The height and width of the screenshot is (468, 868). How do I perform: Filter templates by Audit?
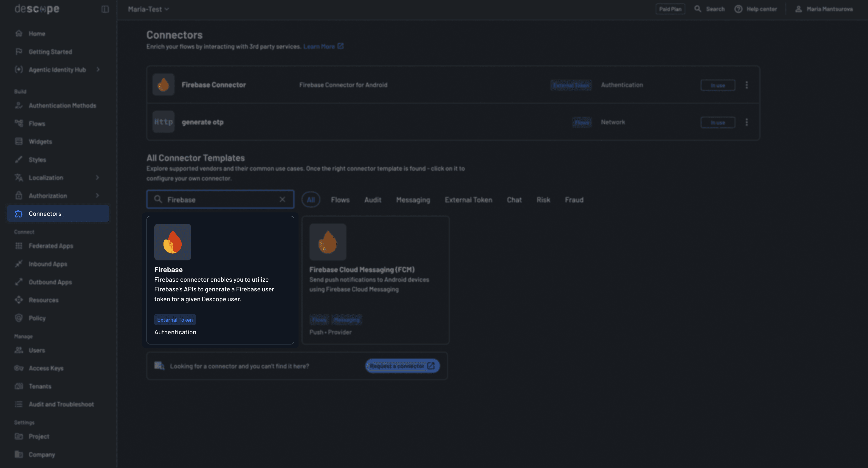[373, 200]
